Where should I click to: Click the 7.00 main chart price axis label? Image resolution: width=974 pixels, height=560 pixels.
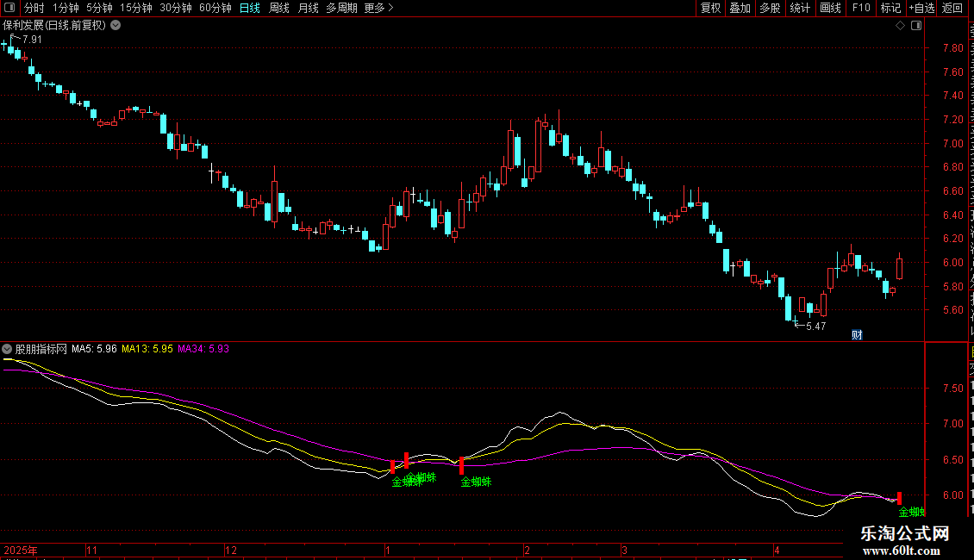point(952,143)
